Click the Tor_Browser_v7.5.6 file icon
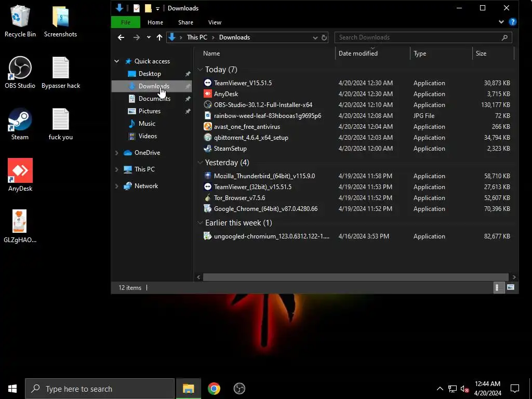This screenshot has height=399, width=532. 208,197
